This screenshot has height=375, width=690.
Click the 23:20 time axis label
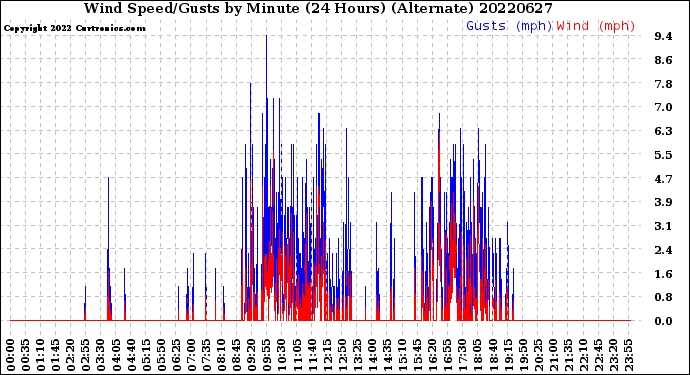pyautogui.click(x=613, y=355)
